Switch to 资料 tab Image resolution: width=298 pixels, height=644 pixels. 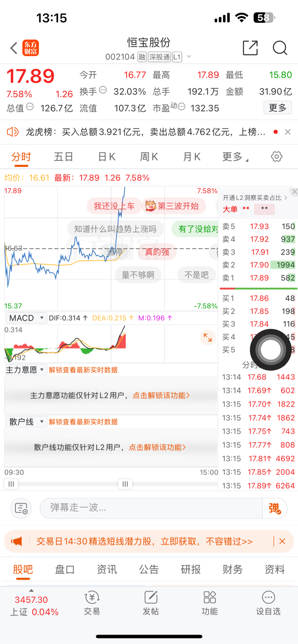(x=275, y=570)
